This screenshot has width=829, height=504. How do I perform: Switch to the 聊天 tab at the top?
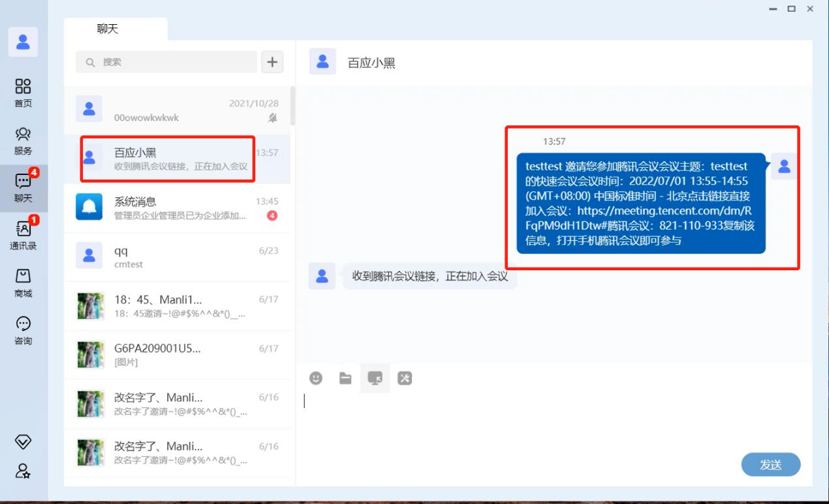tap(108, 29)
